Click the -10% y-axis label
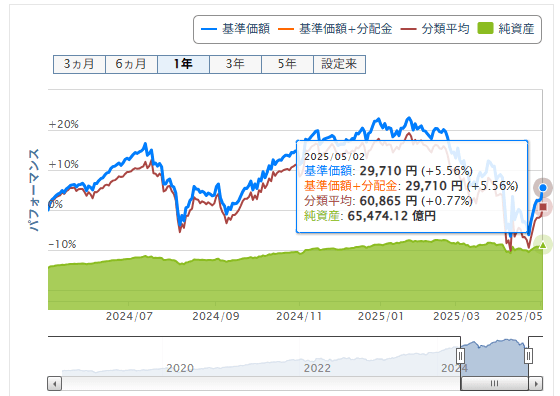This screenshot has height=396, width=560. coord(62,244)
